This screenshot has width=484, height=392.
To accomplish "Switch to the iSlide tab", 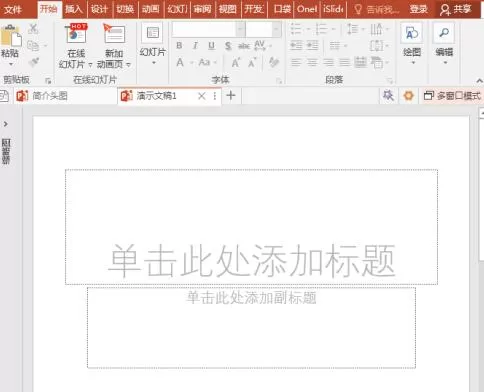I will point(333,9).
